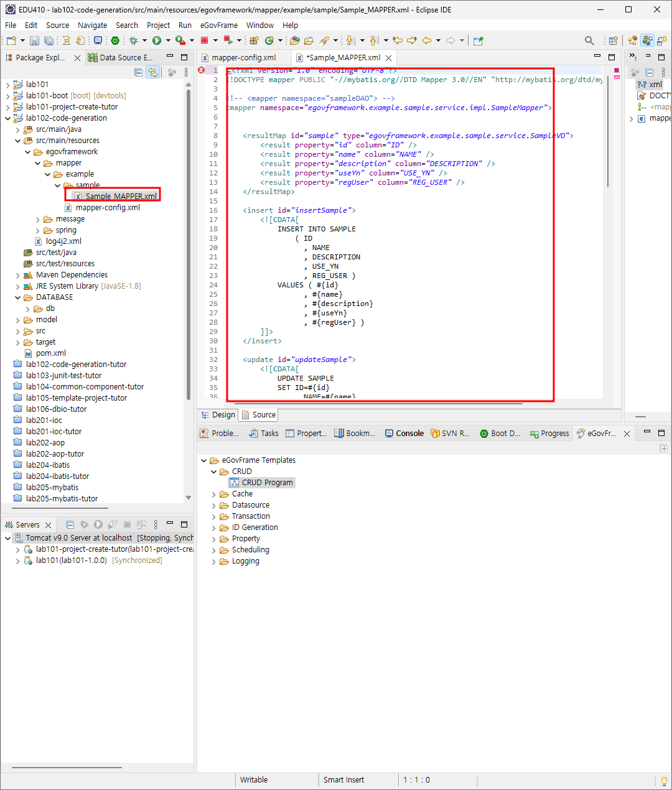Viewport: 672px width, 790px height.
Task: Maximize the editor area
Action: (611, 57)
